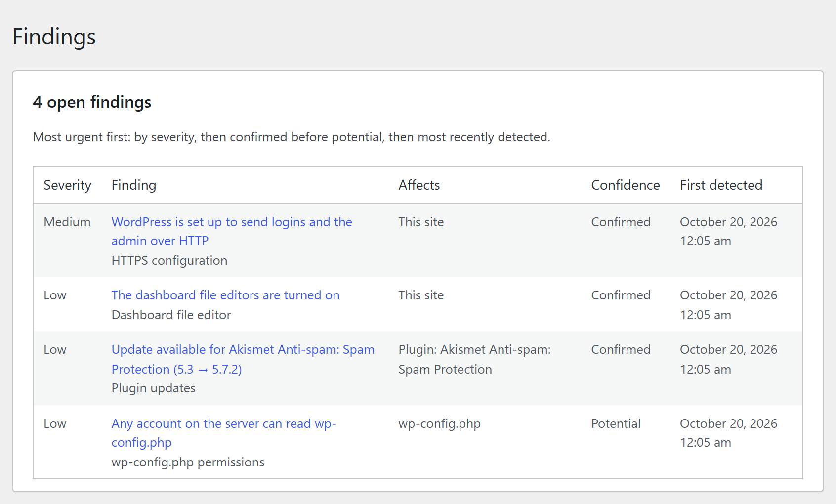Click the First detected column header
The height and width of the screenshot is (504, 836).
(x=721, y=185)
